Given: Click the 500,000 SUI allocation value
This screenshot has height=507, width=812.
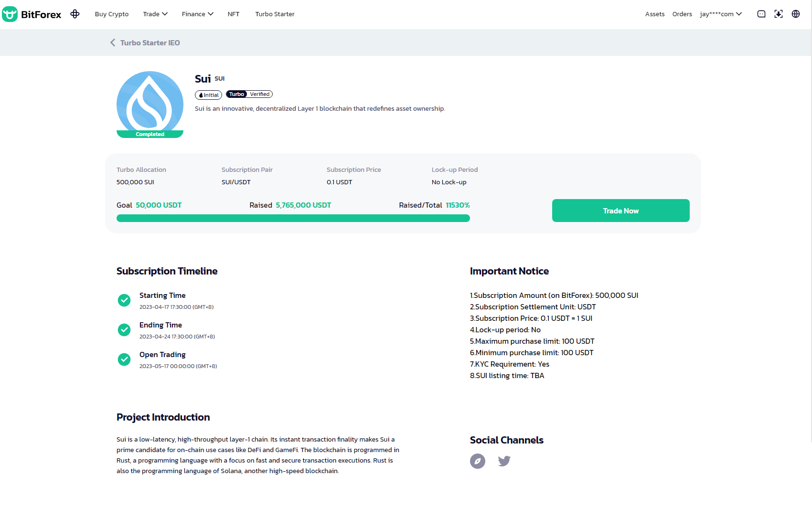Looking at the screenshot, I should pyautogui.click(x=135, y=182).
